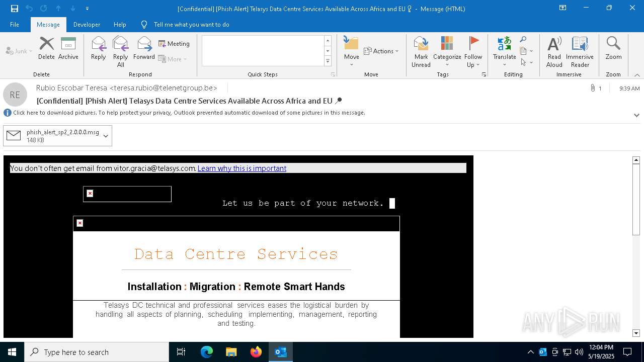Go to Previous Item up arrow
Viewport: 644px width, 362px height.
pos(58,9)
